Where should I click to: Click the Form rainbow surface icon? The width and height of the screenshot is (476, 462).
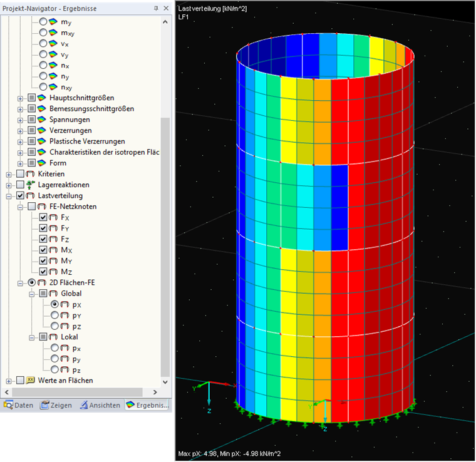[x=43, y=163]
